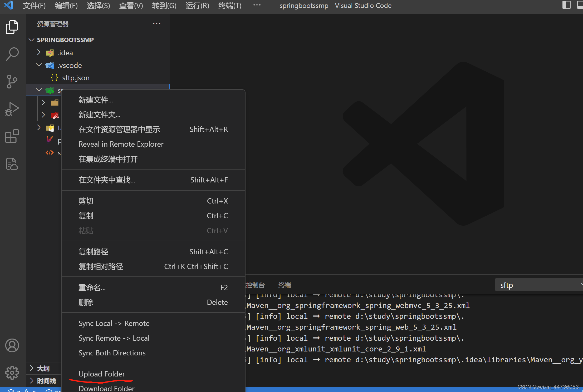Click the Explorer icon at the top
The width and height of the screenshot is (583, 392).
[12, 27]
